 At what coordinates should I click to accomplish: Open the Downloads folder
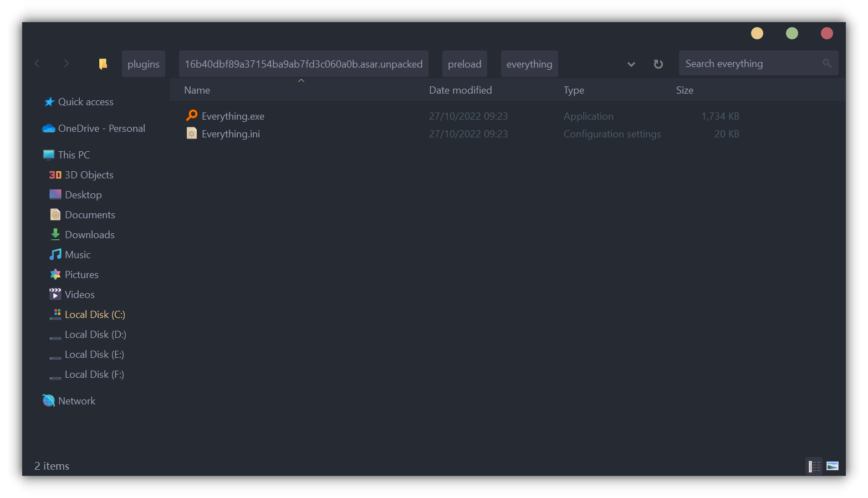[90, 235]
